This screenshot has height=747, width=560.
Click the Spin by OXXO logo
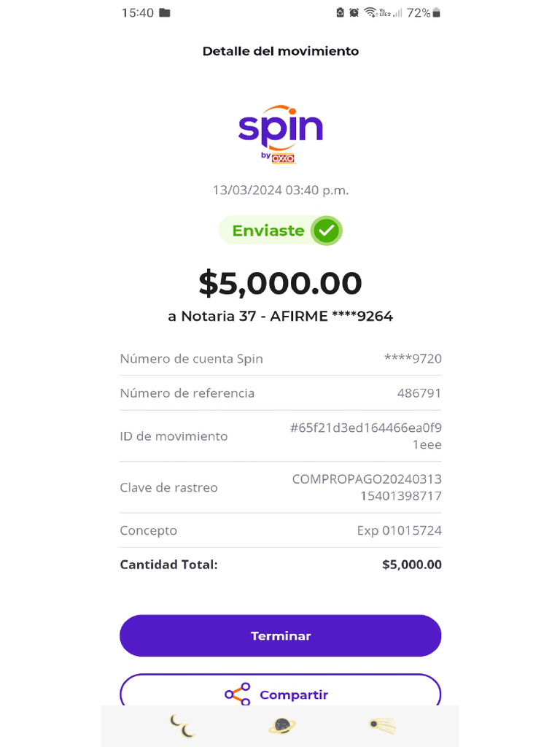coord(280,136)
